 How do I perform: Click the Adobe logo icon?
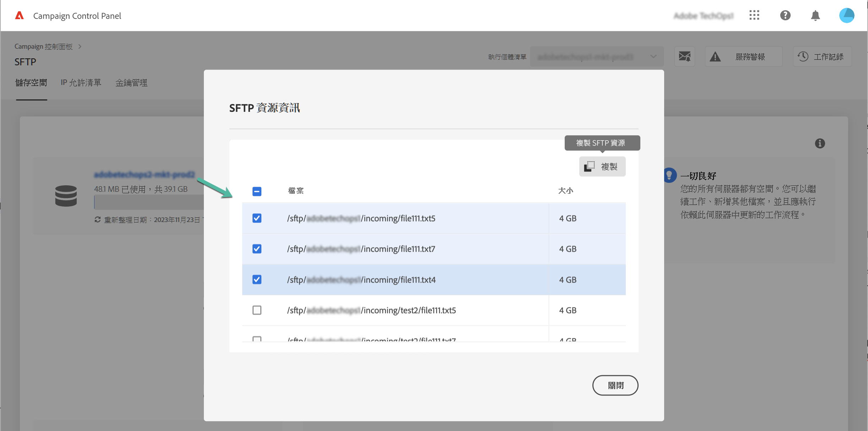click(20, 16)
